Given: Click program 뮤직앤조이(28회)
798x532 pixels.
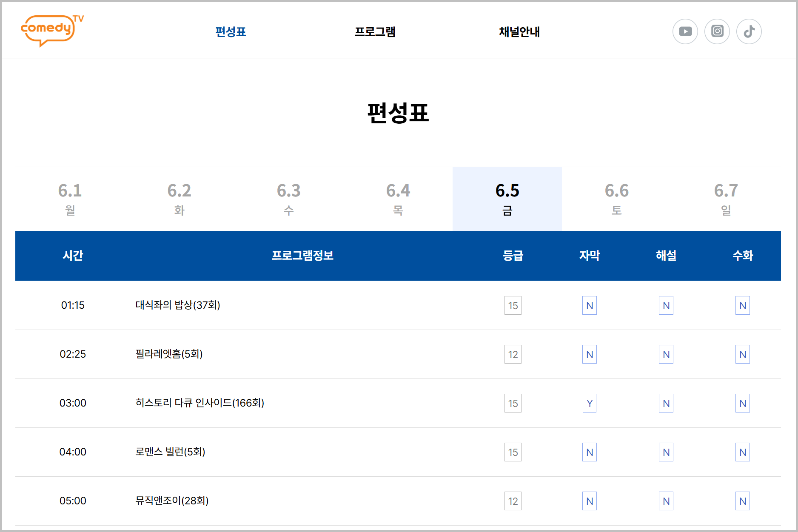Looking at the screenshot, I should coord(172,501).
